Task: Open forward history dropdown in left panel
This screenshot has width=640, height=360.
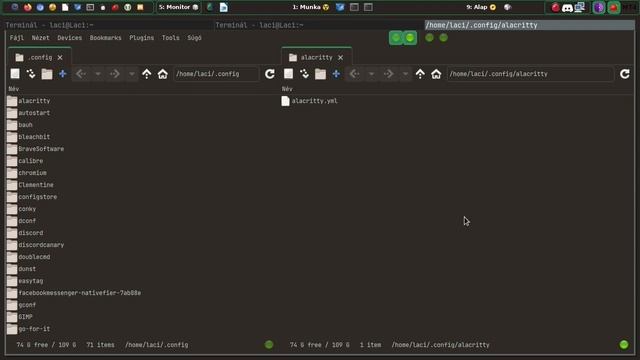Action: click(131, 74)
